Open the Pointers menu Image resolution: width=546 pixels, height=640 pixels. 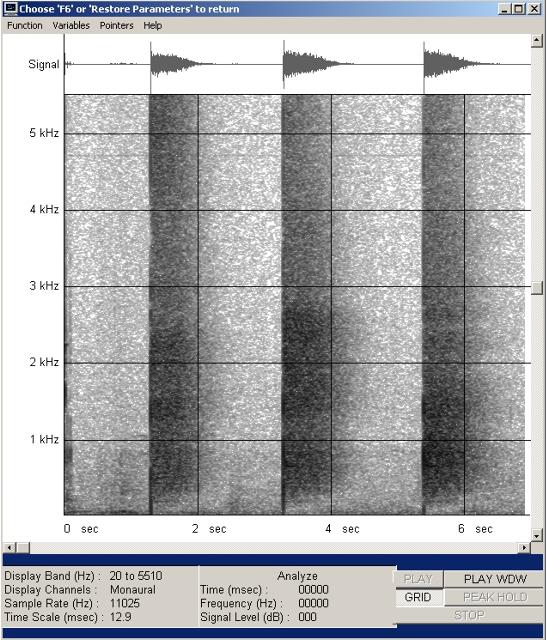coord(116,25)
